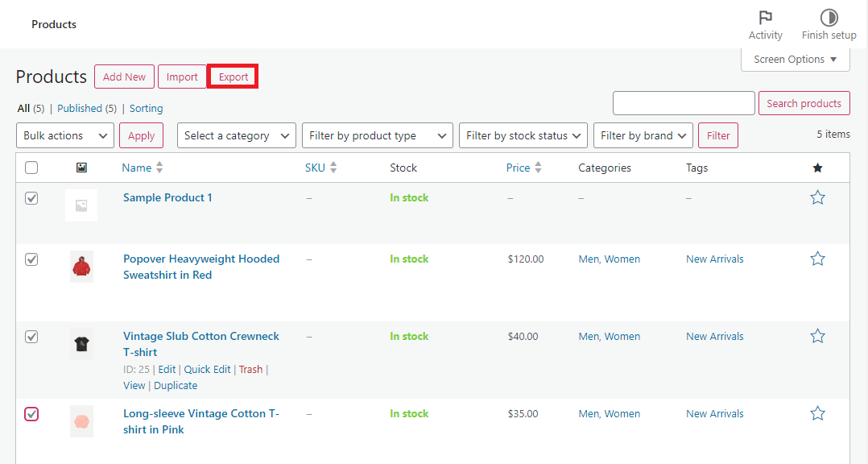Open the Sample Product 1 placeholder thumbnail
This screenshot has height=464, width=868.
(x=81, y=205)
